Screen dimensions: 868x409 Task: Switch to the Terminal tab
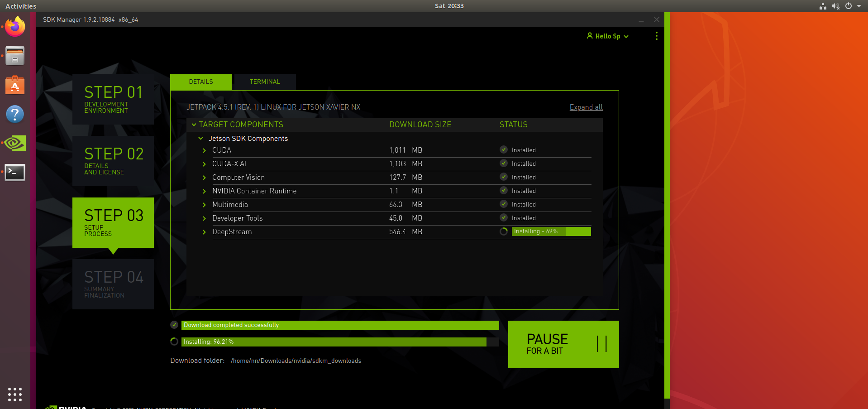(x=265, y=82)
